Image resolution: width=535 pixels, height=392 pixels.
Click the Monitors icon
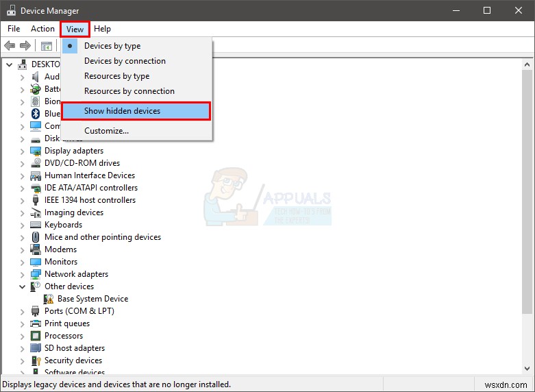click(x=36, y=262)
